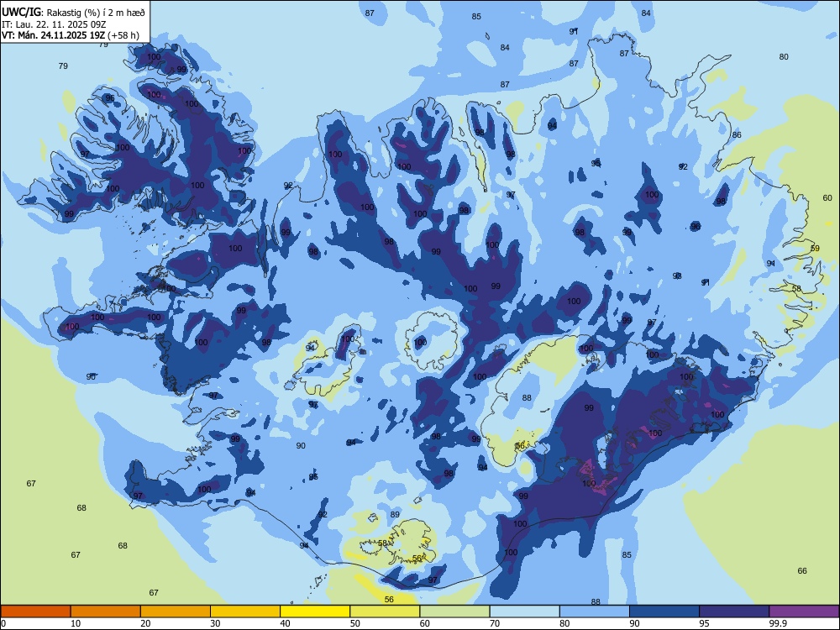The width and height of the screenshot is (840, 630).
Task: Click the map value '86' in the northeast
Action: pos(738,135)
